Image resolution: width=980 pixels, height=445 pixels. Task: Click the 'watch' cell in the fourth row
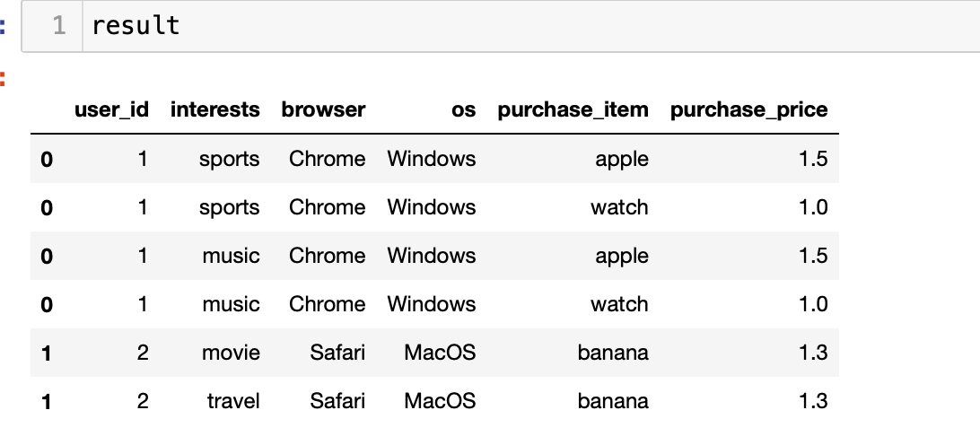point(619,304)
